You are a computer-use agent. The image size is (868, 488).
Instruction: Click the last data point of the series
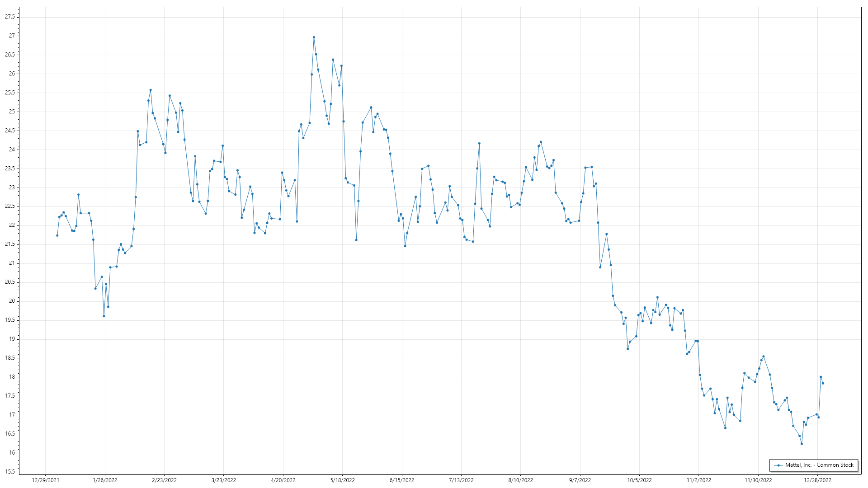pyautogui.click(x=823, y=384)
